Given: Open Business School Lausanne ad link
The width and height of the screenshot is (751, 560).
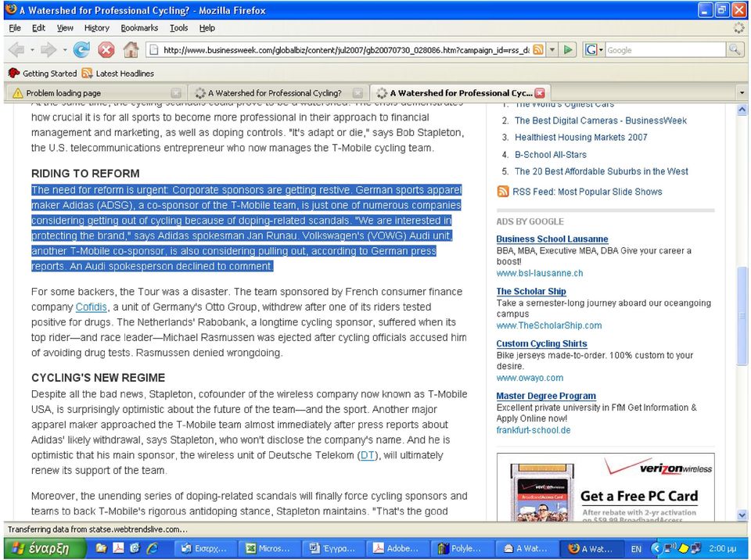Looking at the screenshot, I should tap(552, 239).
